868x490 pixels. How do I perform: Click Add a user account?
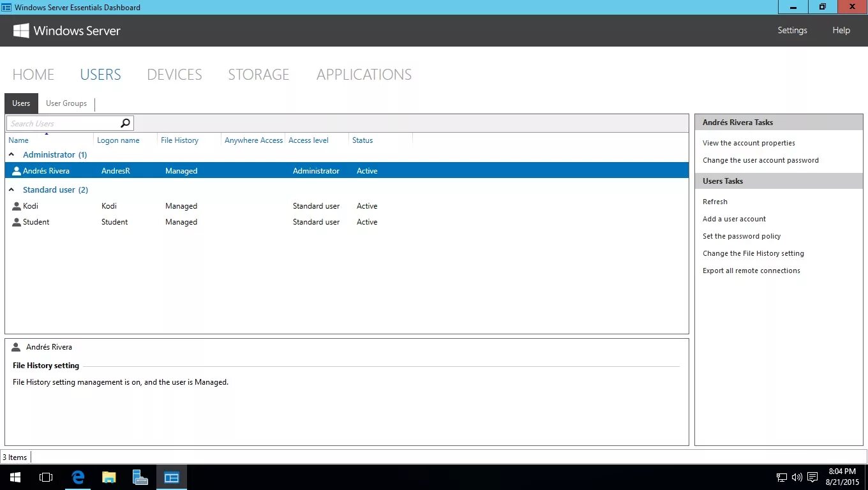point(734,219)
